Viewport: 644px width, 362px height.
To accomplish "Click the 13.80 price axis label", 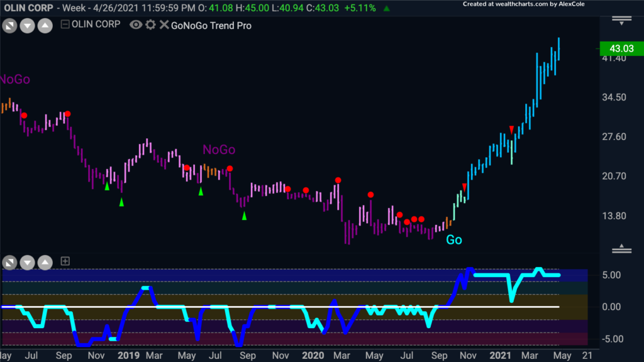I will (x=614, y=216).
